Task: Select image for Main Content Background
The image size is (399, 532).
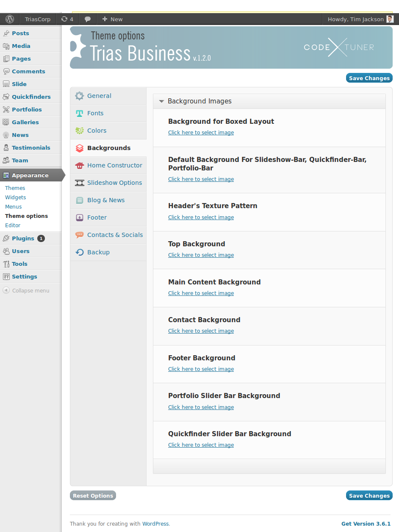Action: tap(201, 293)
